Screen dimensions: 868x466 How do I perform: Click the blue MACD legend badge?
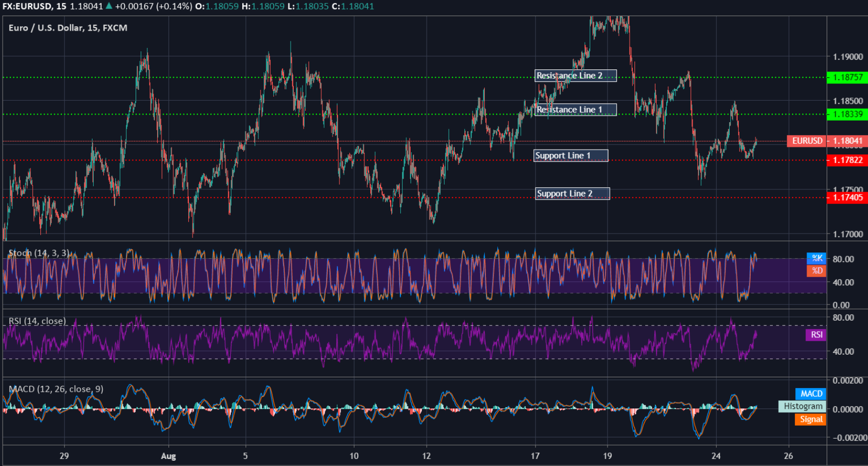click(x=810, y=394)
